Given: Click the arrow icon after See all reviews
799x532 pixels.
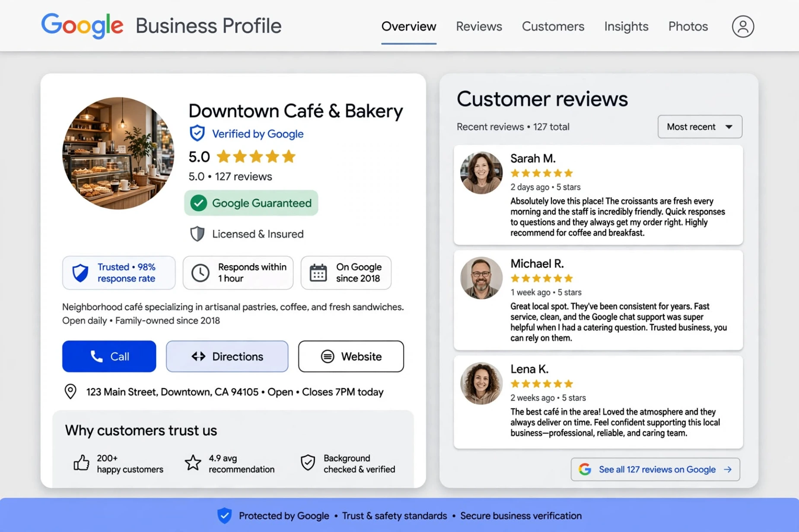Looking at the screenshot, I should [728, 469].
